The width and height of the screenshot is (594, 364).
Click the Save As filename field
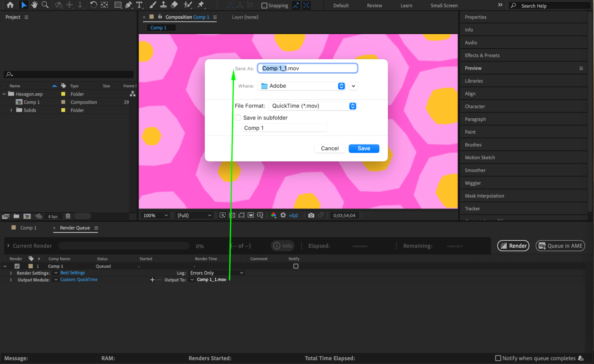307,68
